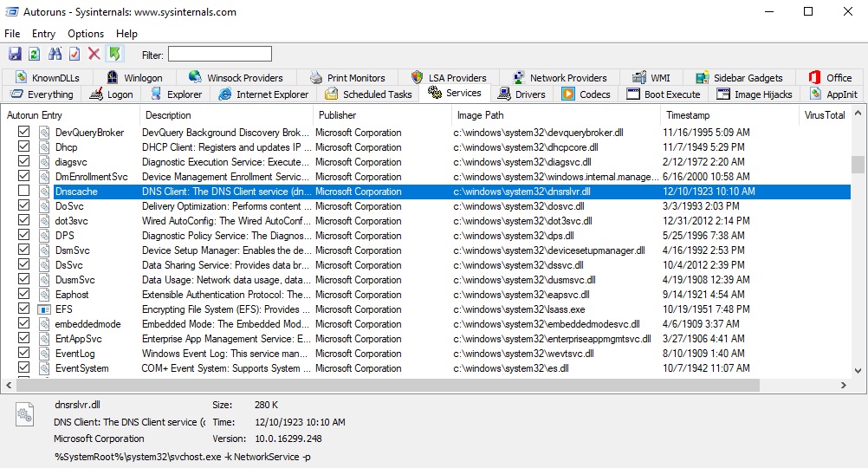The image size is (868, 468).
Task: Open the Entry menu
Action: point(43,34)
